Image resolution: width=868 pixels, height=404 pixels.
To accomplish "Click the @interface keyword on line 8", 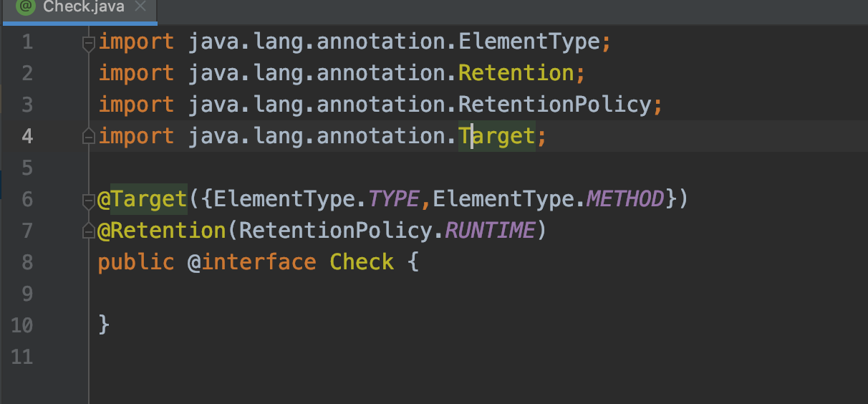I will tap(251, 262).
